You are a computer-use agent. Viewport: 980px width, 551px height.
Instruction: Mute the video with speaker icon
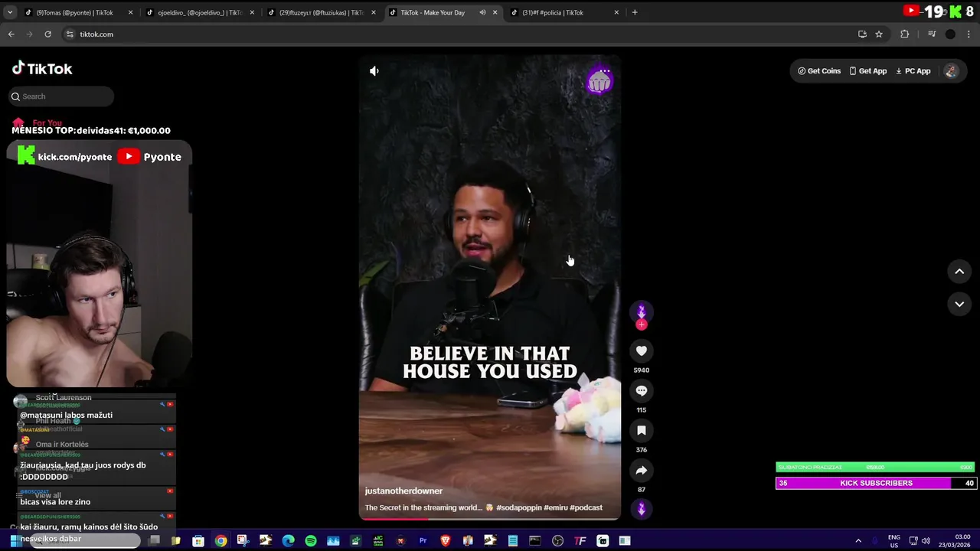[374, 71]
